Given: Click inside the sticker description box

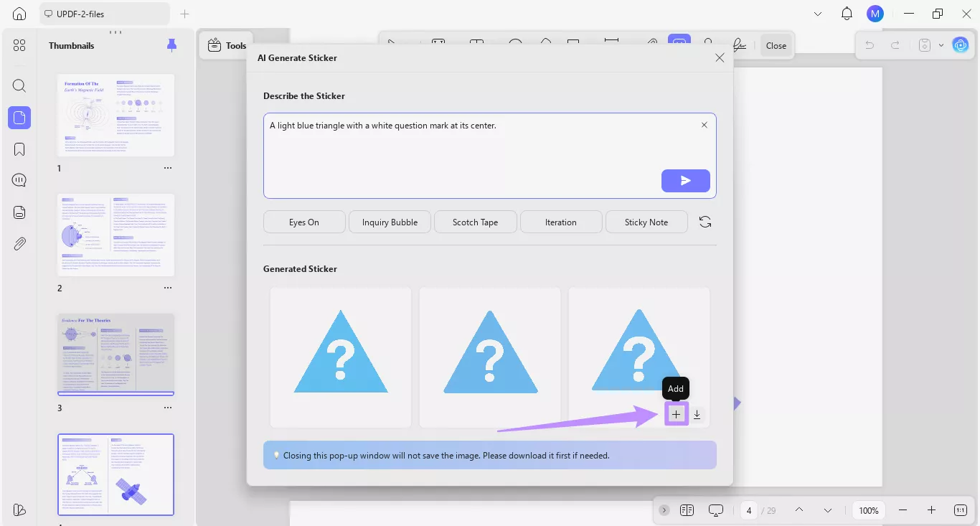Looking at the screenshot, I should [x=489, y=155].
